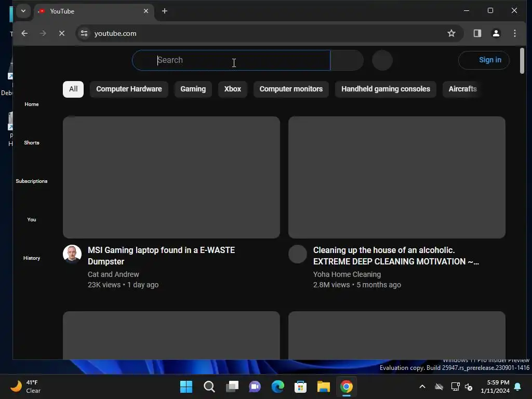Open Windows taskbar Search
Viewport: 532px width, 399px height.
(209, 387)
